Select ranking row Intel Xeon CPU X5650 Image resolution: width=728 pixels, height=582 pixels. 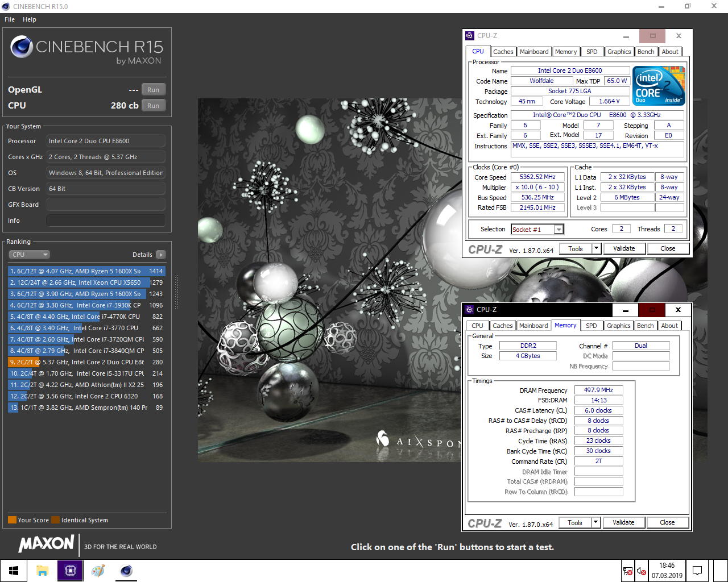click(x=86, y=282)
